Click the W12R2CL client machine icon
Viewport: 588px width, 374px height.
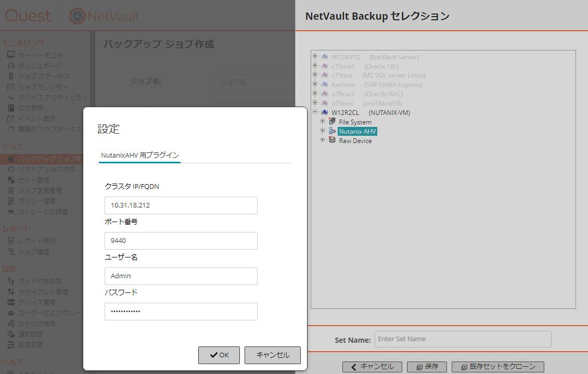(325, 112)
